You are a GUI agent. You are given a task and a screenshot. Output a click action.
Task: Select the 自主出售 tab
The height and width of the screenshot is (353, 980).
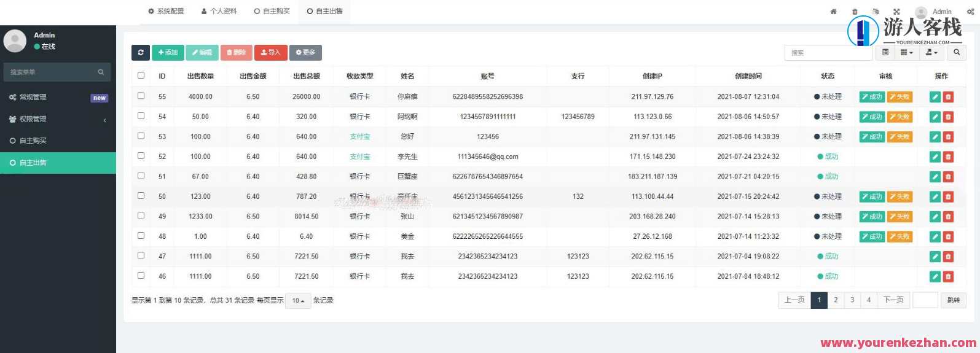(x=325, y=12)
